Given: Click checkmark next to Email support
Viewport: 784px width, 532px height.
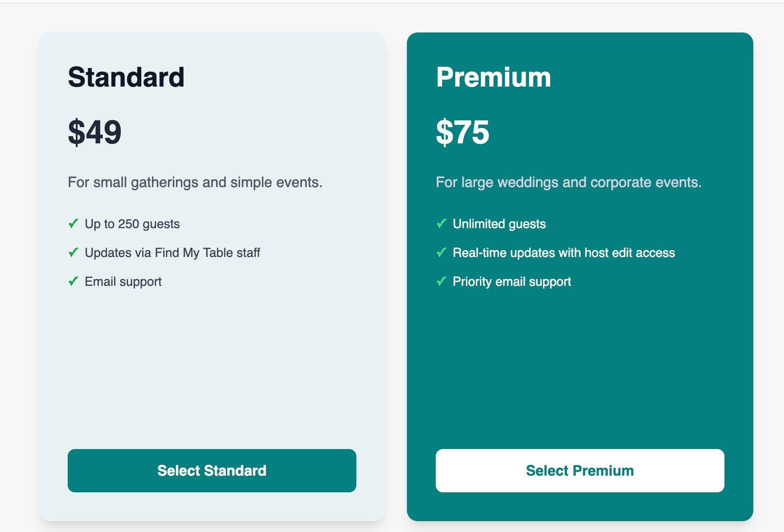Looking at the screenshot, I should [74, 281].
